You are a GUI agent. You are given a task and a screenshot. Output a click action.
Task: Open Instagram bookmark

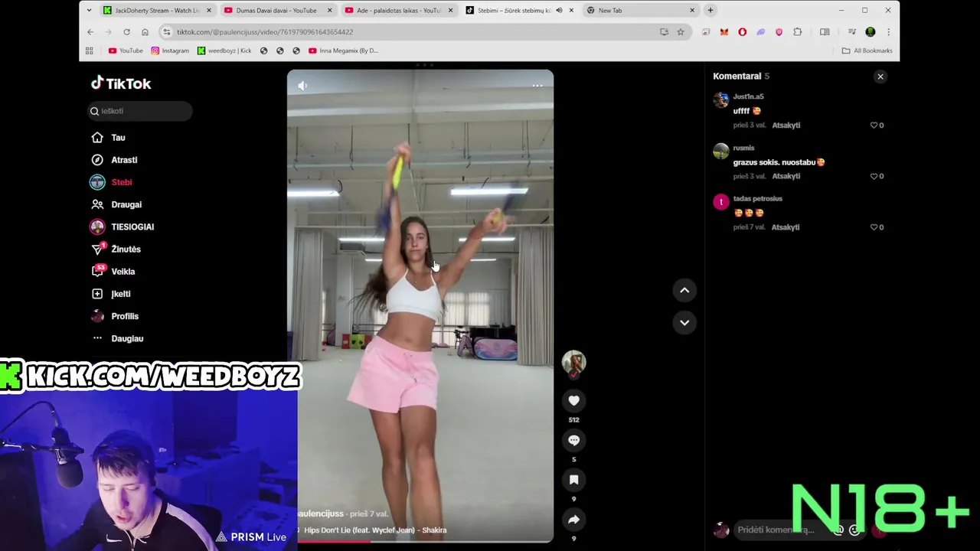(170, 51)
